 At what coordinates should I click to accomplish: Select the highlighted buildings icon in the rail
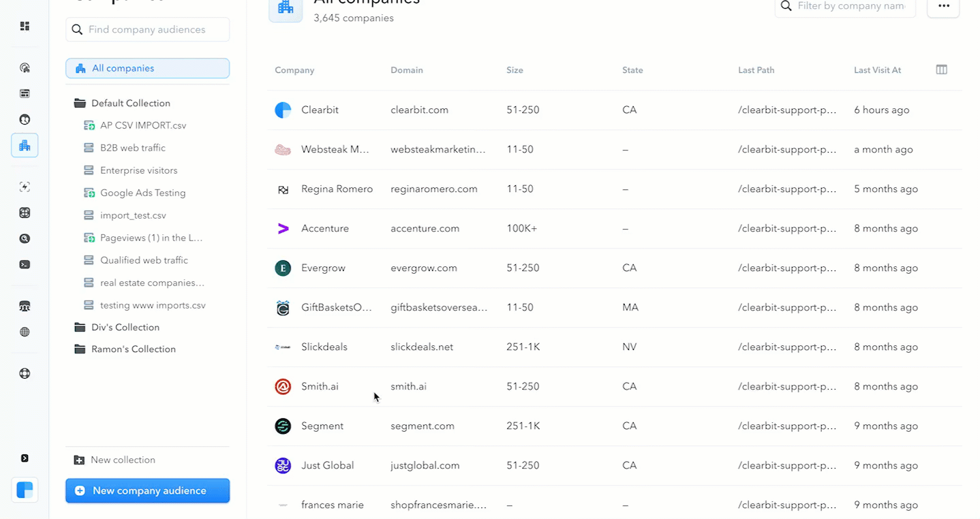coord(25,145)
